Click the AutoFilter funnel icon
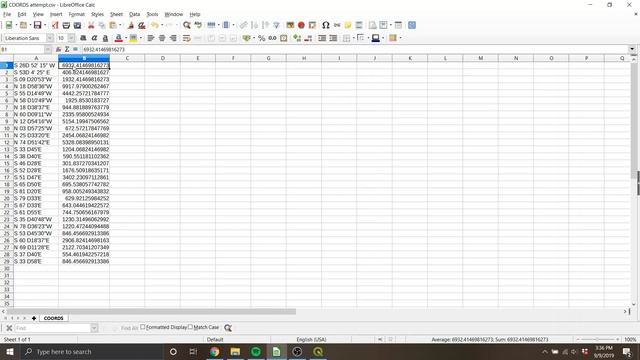Screen dimensions: 640x360 [276, 25]
